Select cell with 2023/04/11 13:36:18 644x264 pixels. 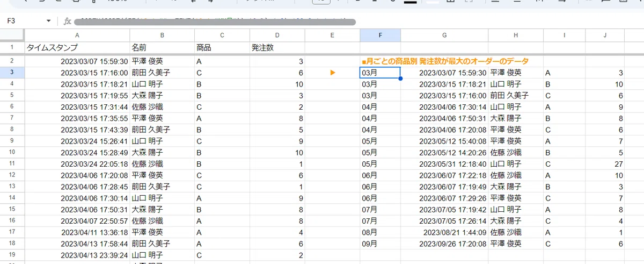point(77,232)
